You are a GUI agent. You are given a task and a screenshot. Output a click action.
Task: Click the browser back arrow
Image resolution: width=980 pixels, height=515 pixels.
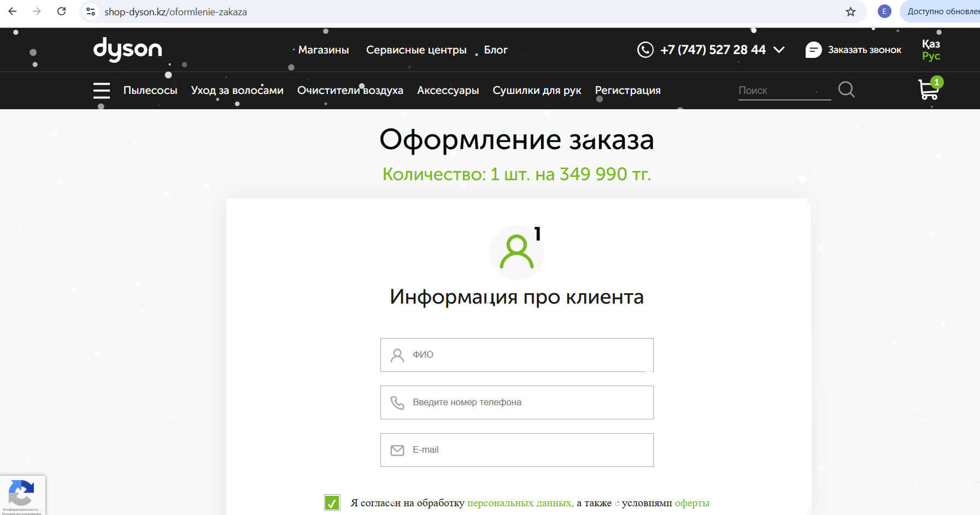pyautogui.click(x=13, y=11)
